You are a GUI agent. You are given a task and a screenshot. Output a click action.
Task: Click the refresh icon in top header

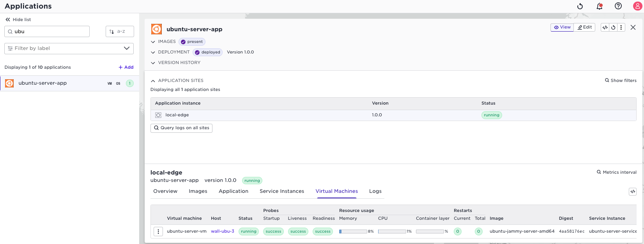click(x=580, y=6)
